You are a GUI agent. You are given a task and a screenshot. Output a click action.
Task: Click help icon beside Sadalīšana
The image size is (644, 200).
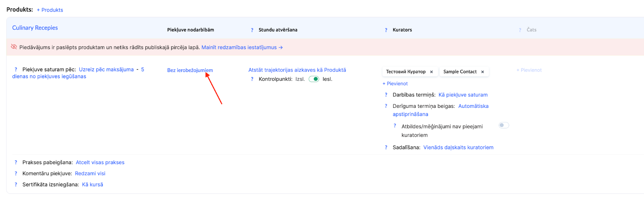[386, 148]
